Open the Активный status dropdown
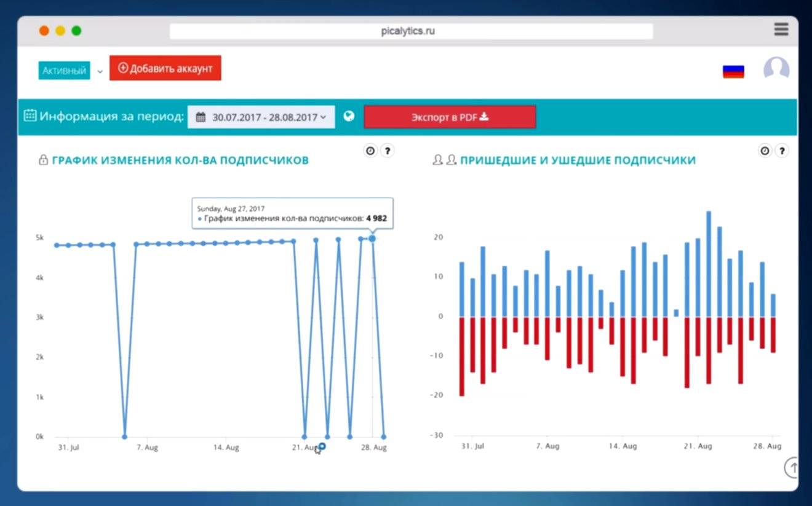Screen dimensions: 812x506 coord(64,71)
